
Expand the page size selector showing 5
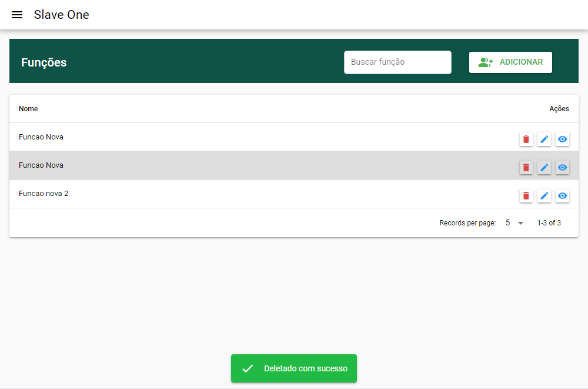tap(513, 223)
